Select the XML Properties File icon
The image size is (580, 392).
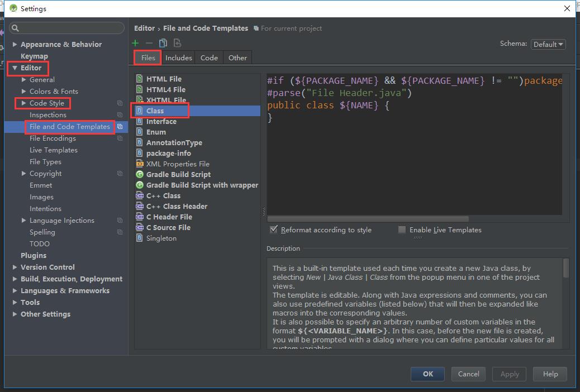pyautogui.click(x=140, y=164)
